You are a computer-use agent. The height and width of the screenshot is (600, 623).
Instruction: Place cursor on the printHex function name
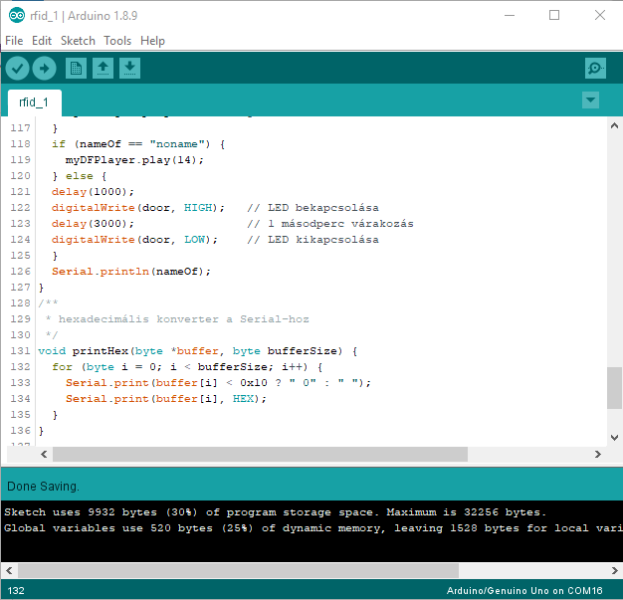click(99, 351)
